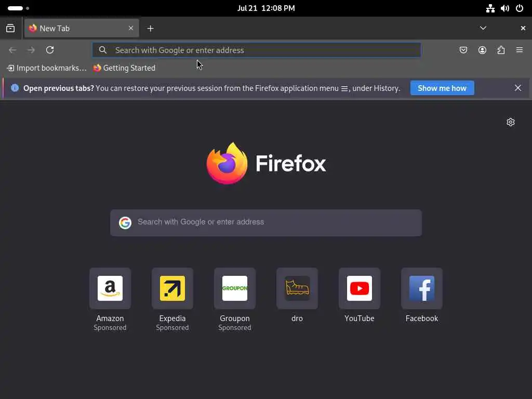Open the Firefox View icon
This screenshot has height=399, width=532.
(10, 29)
